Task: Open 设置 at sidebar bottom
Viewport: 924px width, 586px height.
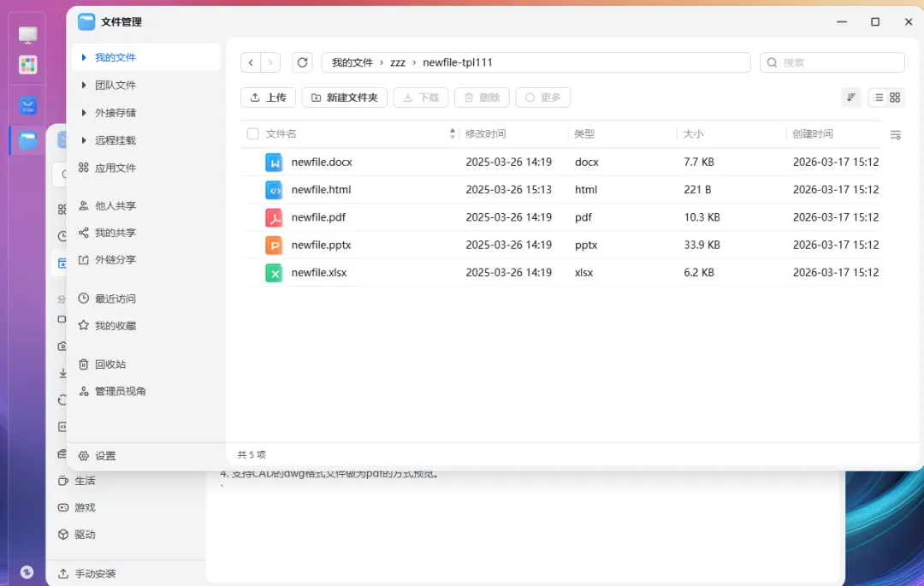Action: tap(98, 456)
